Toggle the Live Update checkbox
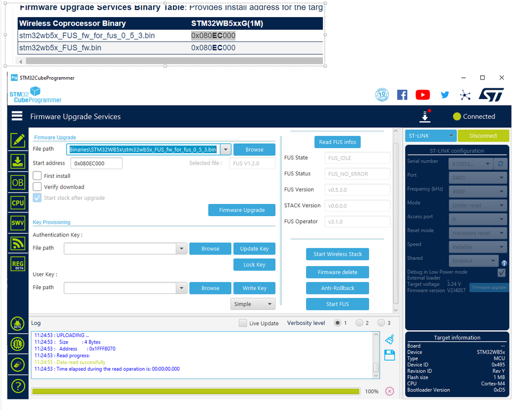 click(x=243, y=323)
